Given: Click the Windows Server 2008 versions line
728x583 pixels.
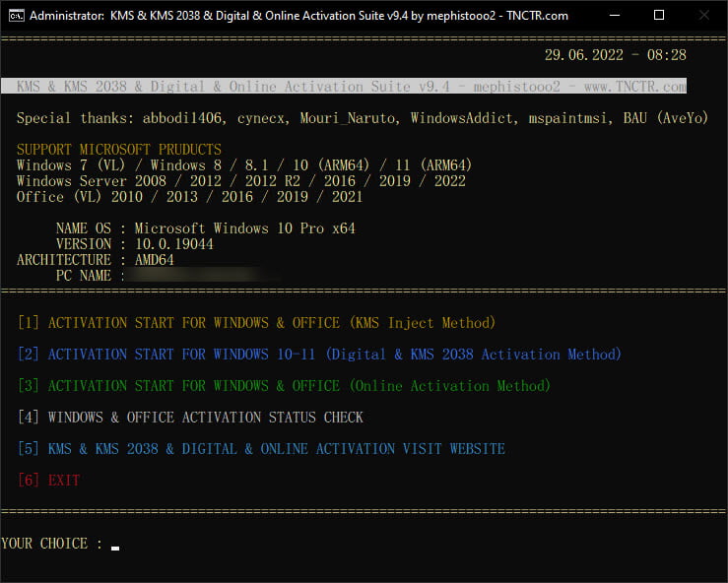Looking at the screenshot, I should pos(241,181).
